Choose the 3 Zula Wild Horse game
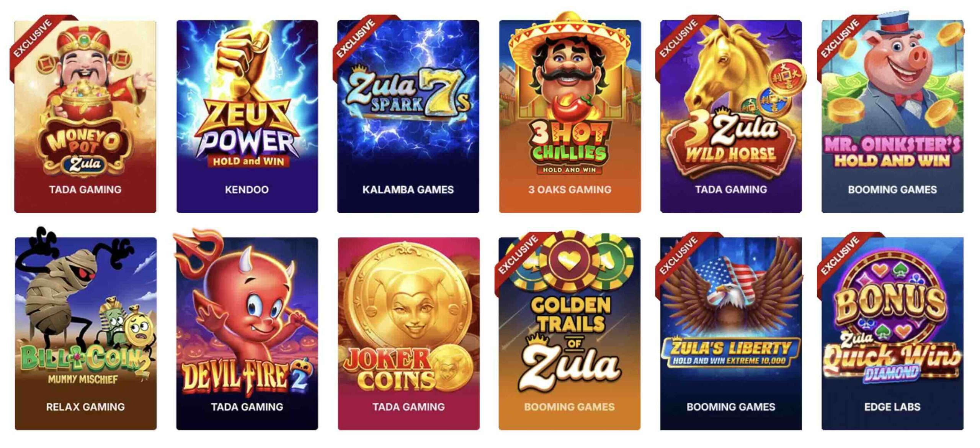This screenshot has width=980, height=448. click(731, 116)
